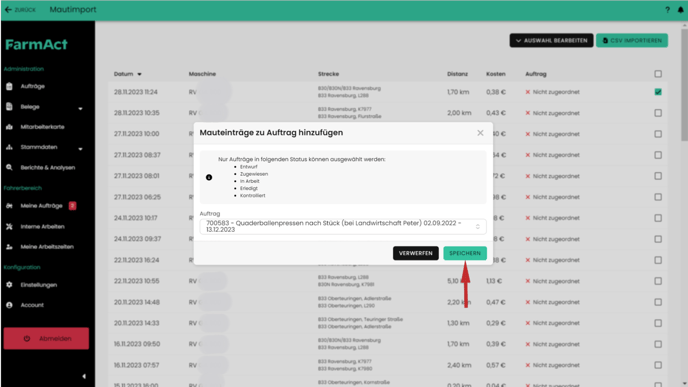Click the CSV importieren button

[x=632, y=40]
